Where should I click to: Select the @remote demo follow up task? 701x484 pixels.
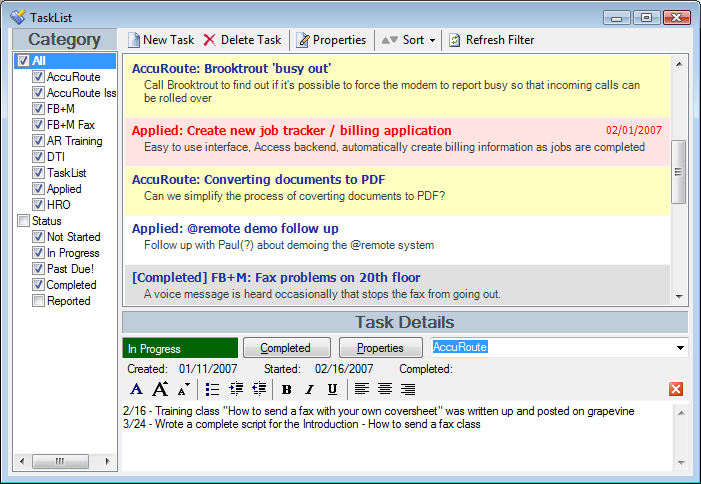coord(397,240)
